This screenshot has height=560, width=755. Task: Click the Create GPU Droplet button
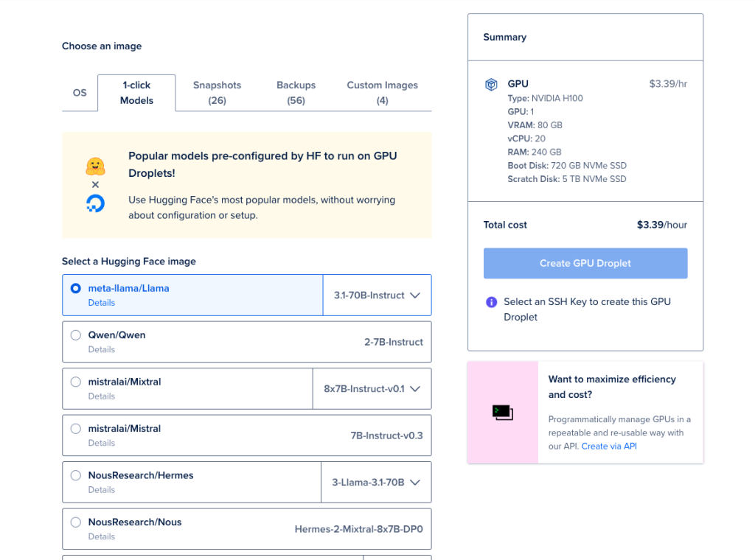[585, 263]
